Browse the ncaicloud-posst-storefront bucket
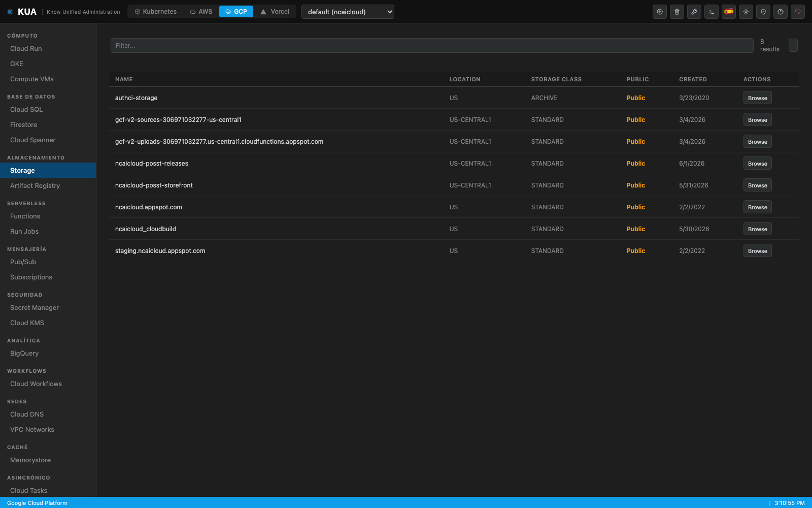The height and width of the screenshot is (508, 812). [x=757, y=185]
